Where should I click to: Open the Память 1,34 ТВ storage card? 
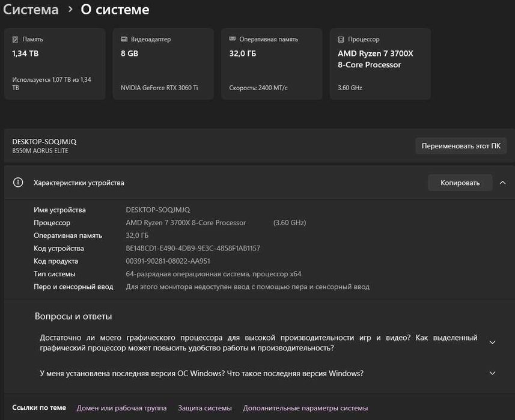click(55, 64)
